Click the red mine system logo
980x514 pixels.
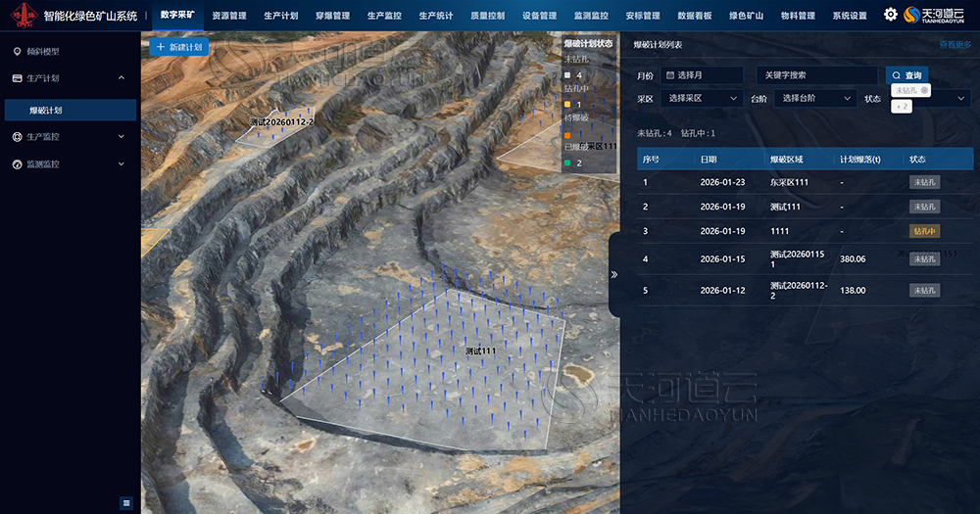click(x=24, y=15)
